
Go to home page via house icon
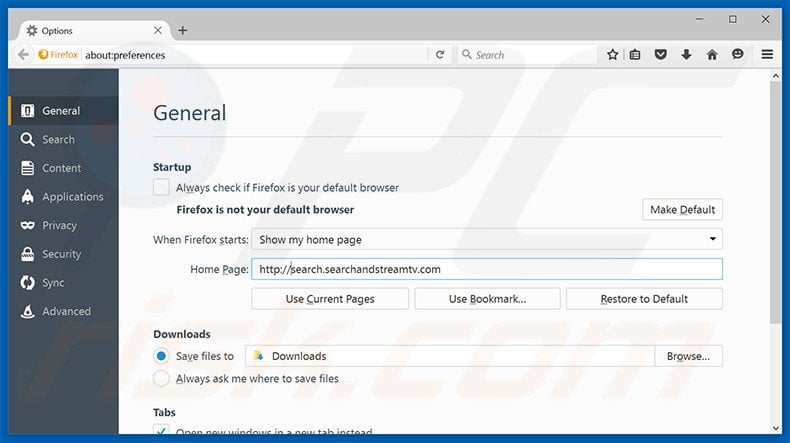pyautogui.click(x=712, y=54)
